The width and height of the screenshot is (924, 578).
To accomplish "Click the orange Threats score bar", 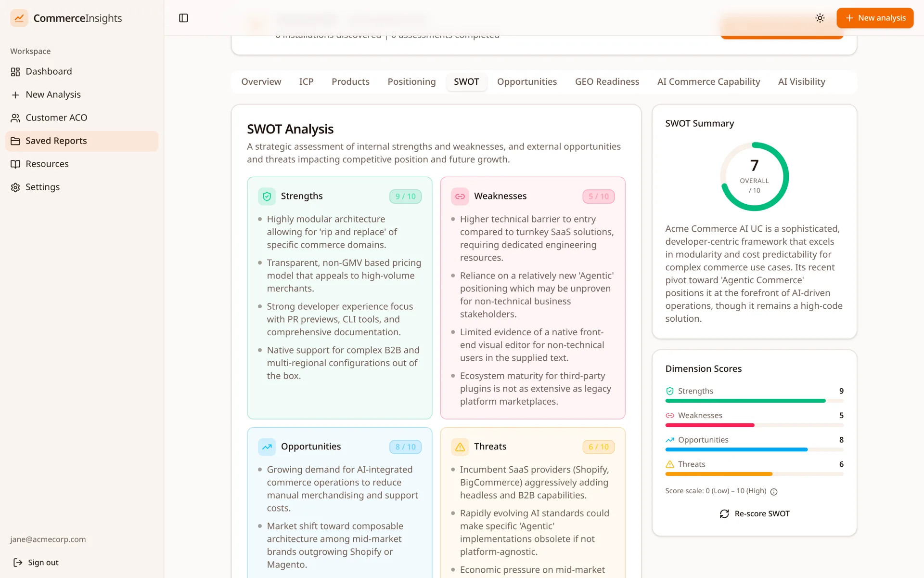I will (x=754, y=474).
